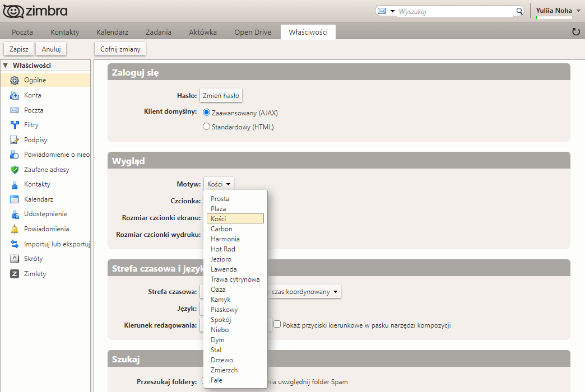
Task: Pick the Hot Rod theme option
Action: 223,249
